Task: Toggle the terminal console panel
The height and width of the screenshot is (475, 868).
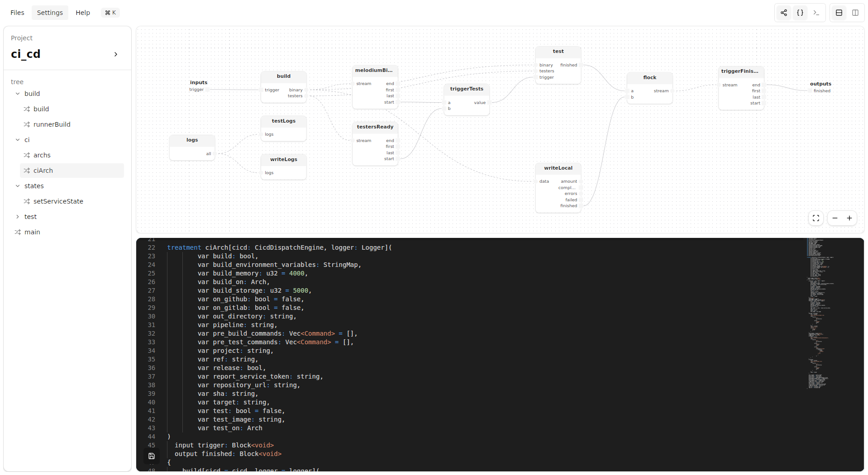Action: [x=816, y=13]
